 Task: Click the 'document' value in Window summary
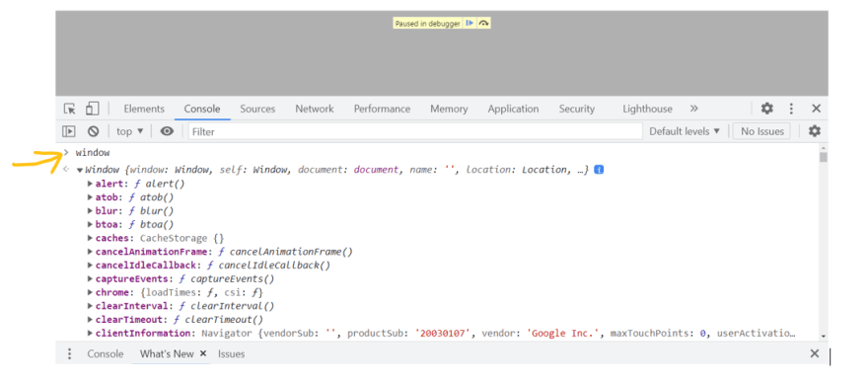point(377,170)
